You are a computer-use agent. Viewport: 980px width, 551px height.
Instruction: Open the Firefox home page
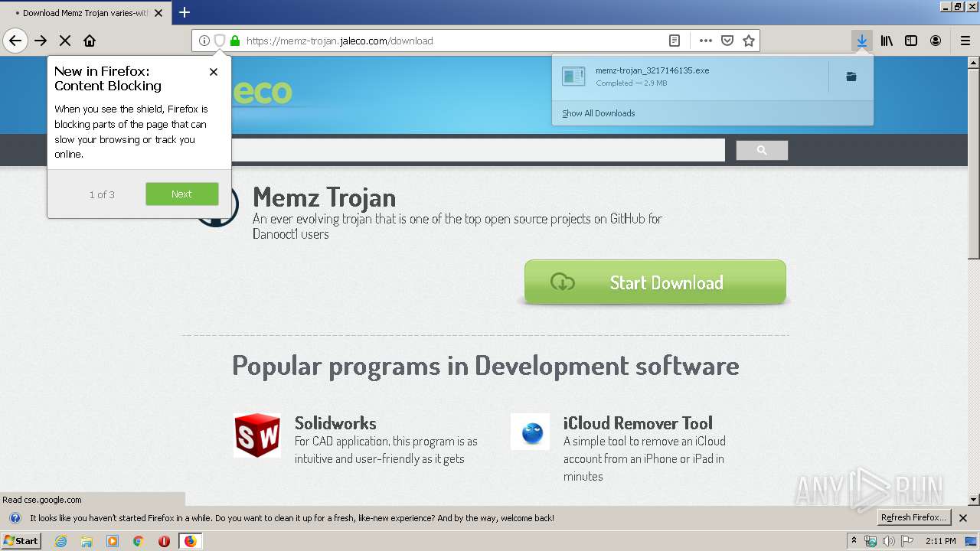point(90,41)
